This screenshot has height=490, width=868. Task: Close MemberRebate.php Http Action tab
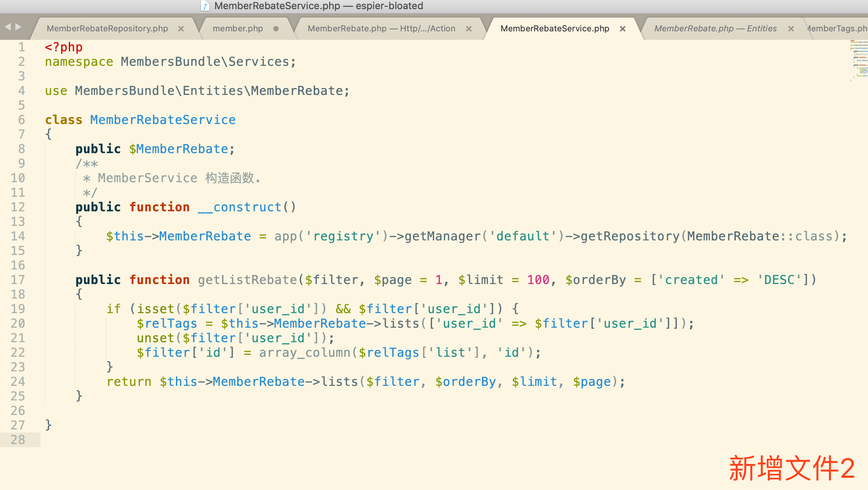[x=469, y=29]
